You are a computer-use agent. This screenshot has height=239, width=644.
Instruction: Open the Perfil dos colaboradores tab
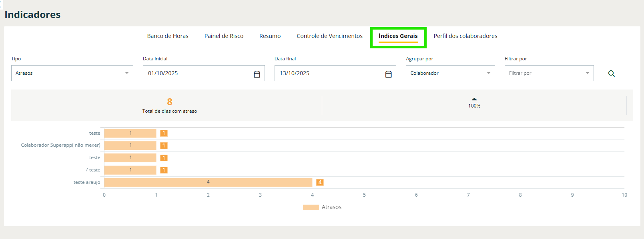point(465,36)
